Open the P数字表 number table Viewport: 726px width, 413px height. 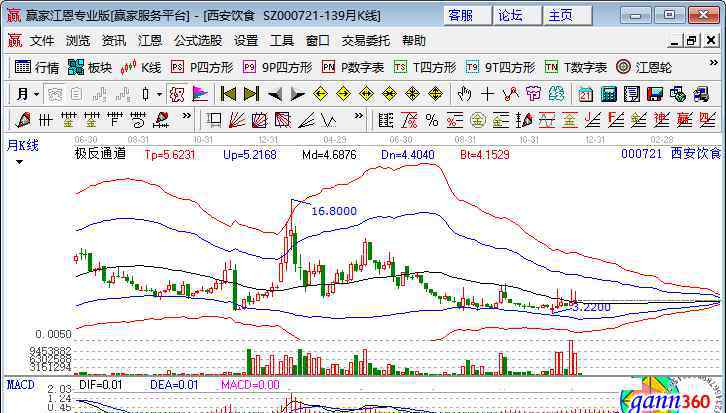click(353, 68)
